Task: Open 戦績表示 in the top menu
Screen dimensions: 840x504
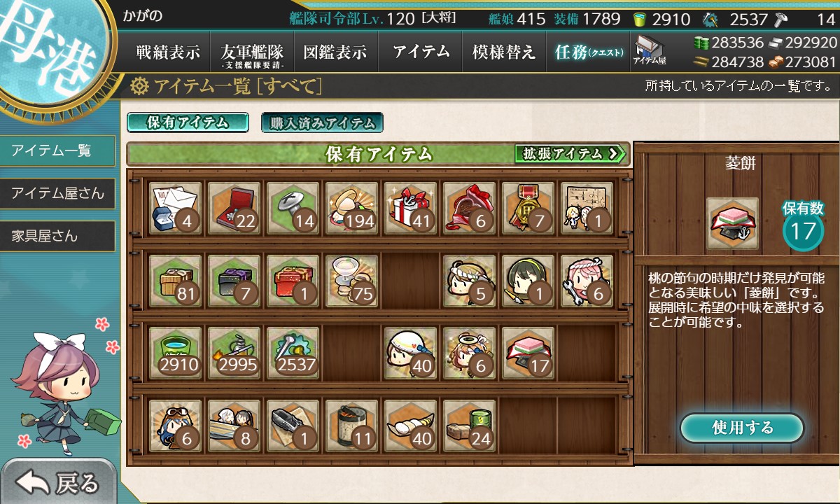Action: click(168, 52)
